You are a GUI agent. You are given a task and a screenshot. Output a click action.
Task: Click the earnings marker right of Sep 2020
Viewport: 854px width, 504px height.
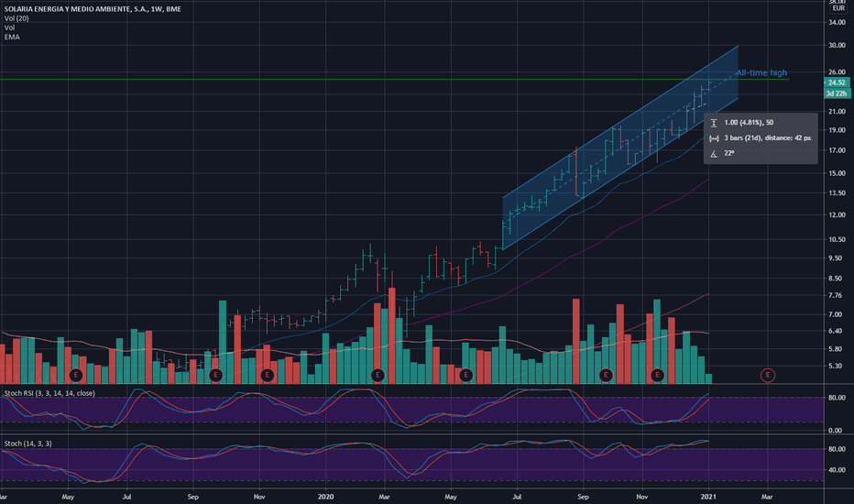tap(606, 375)
